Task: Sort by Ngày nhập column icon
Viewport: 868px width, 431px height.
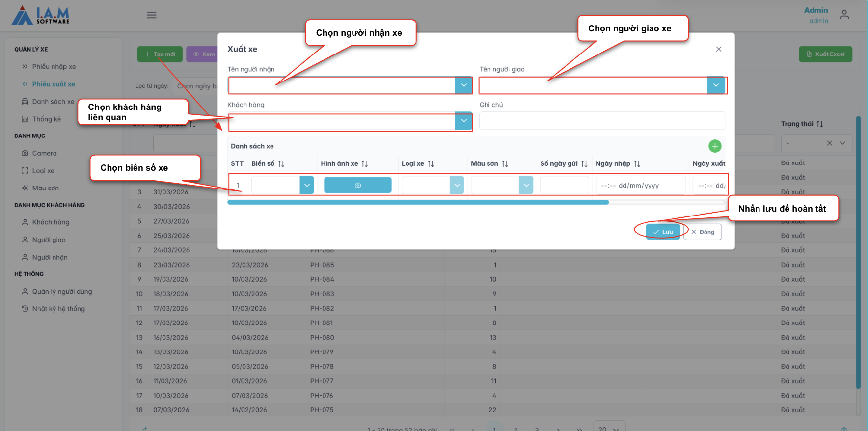Action: click(x=637, y=164)
